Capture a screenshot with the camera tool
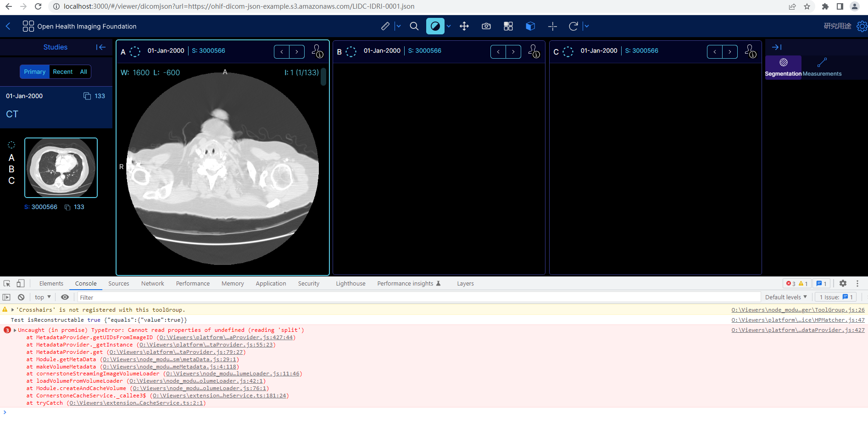 click(486, 26)
